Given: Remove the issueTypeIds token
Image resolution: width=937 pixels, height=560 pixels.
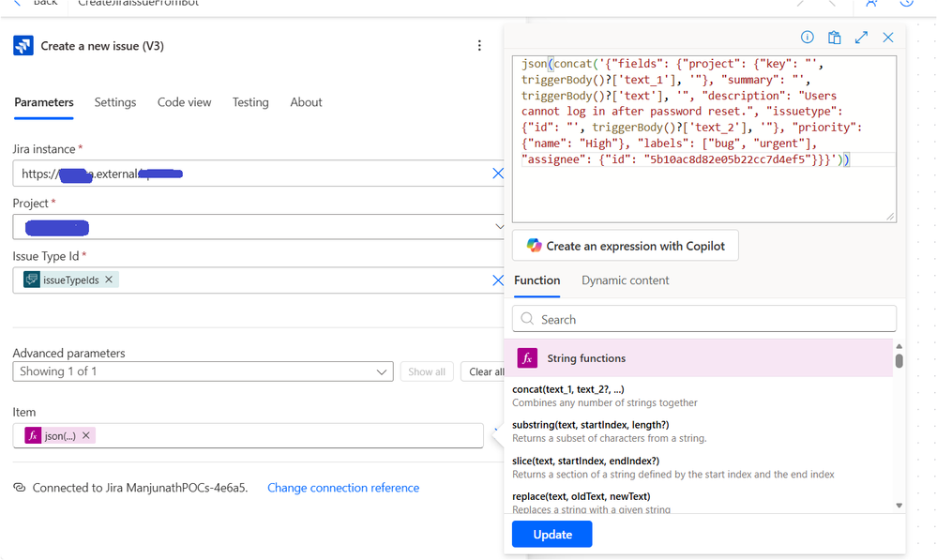Looking at the screenshot, I should 109,280.
